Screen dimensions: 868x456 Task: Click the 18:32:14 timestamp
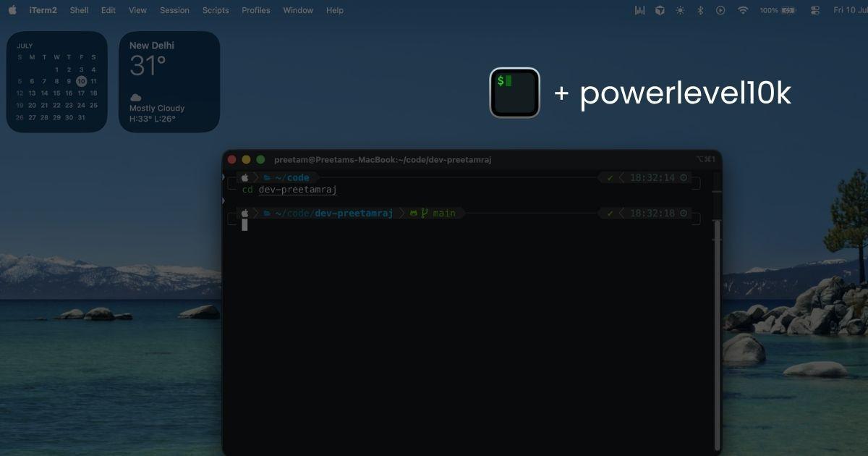(x=652, y=177)
